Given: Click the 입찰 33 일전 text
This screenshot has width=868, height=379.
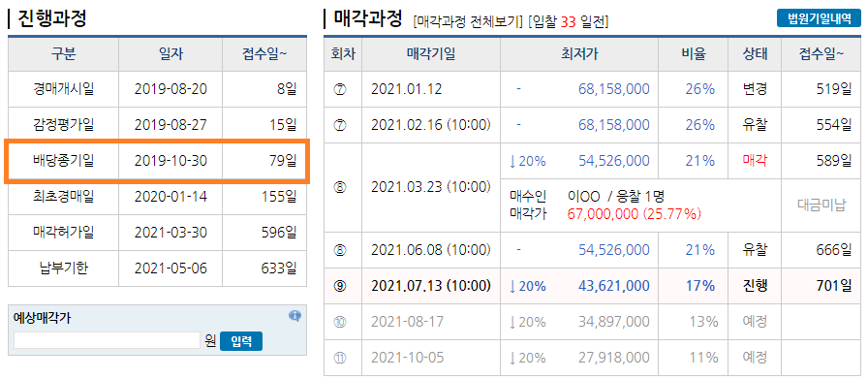Looking at the screenshot, I should 569,22.
